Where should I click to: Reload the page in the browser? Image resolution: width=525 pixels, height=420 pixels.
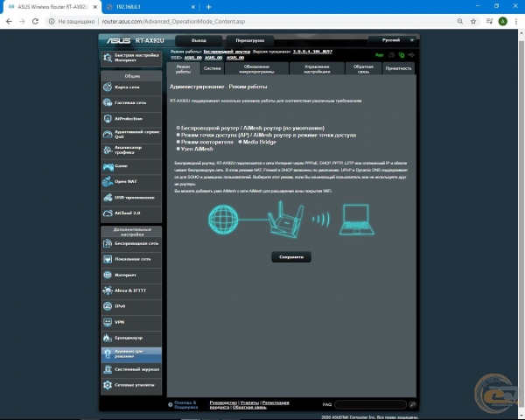(35, 21)
